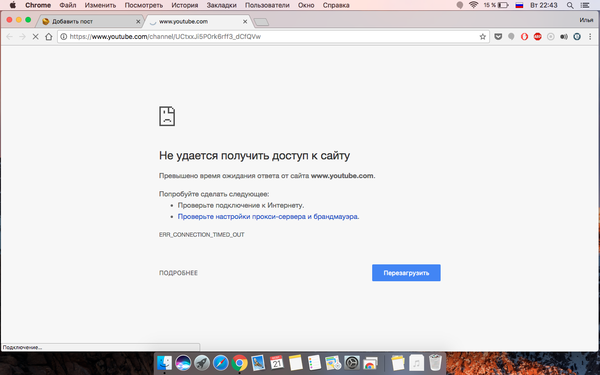The height and width of the screenshot is (375, 600).
Task: Open the yellow documents stack in Dock
Action: click(398, 362)
